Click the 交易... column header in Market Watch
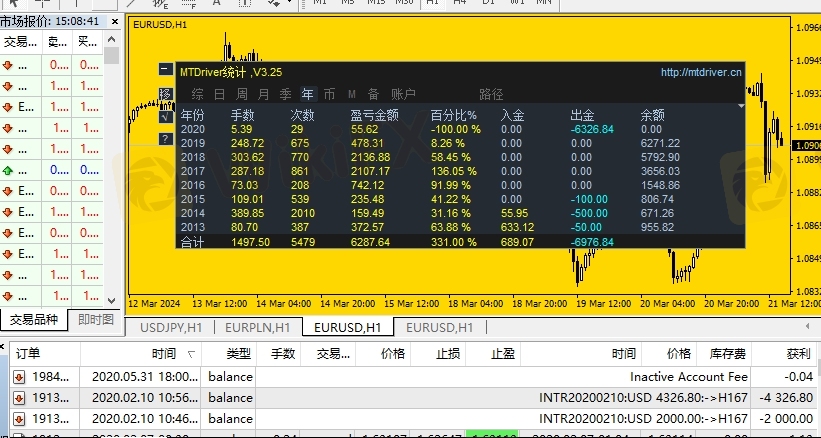Image resolution: width=821 pixels, height=438 pixels. pyautogui.click(x=21, y=41)
